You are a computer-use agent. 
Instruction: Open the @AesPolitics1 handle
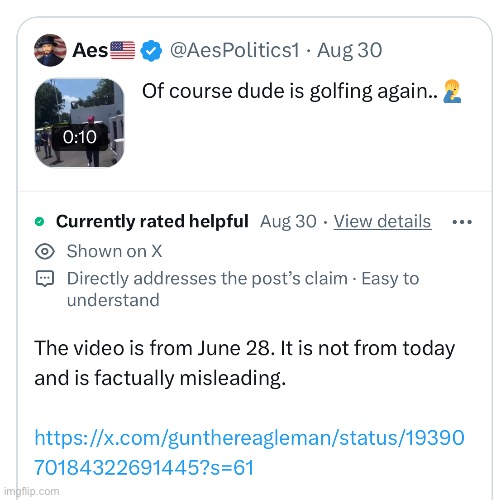pyautogui.click(x=235, y=50)
